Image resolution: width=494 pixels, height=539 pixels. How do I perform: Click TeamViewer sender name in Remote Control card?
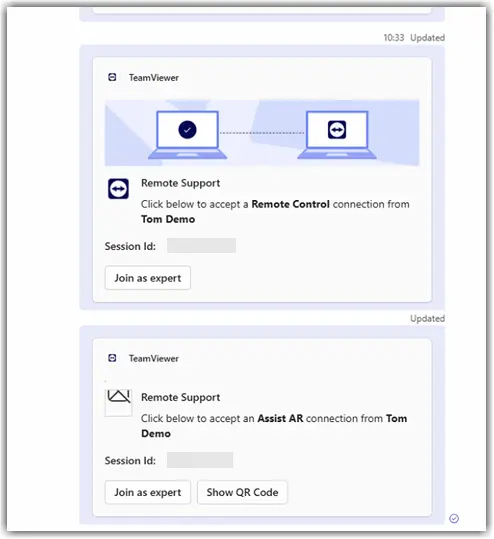[154, 78]
